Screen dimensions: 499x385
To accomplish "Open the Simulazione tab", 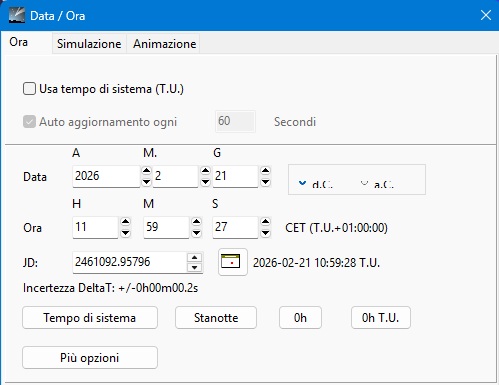I will [x=89, y=44].
